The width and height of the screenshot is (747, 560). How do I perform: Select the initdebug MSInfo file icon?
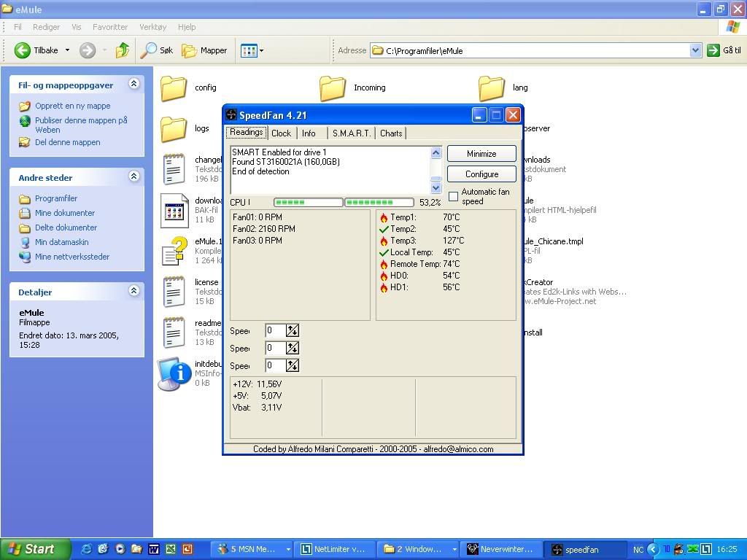[x=175, y=374]
